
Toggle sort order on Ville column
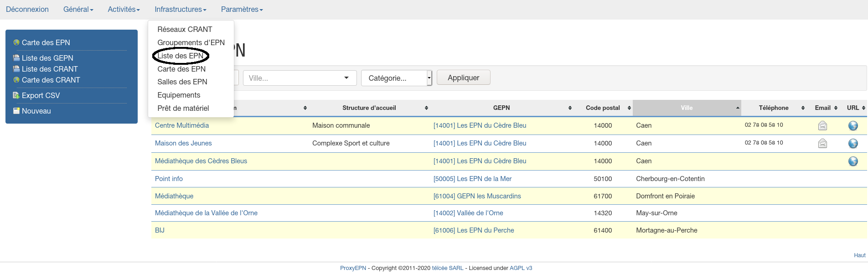(687, 108)
